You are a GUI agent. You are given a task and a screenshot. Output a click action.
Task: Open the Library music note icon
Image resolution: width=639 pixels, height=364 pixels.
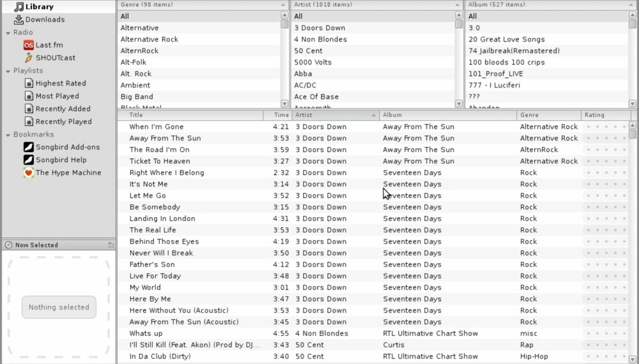(19, 6)
